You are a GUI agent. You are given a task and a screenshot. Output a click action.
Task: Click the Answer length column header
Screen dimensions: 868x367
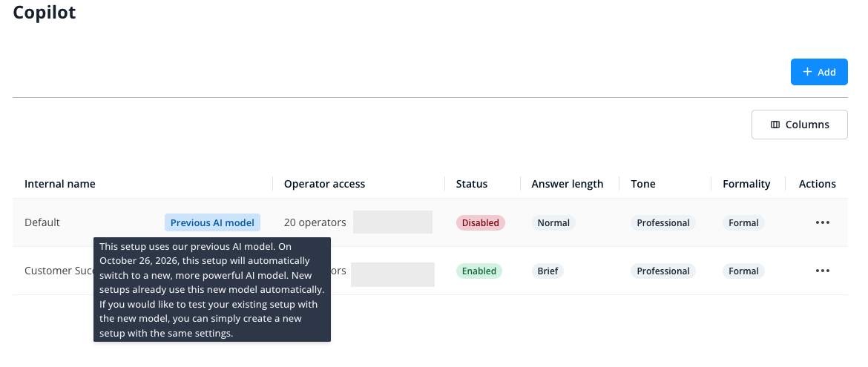click(x=568, y=184)
